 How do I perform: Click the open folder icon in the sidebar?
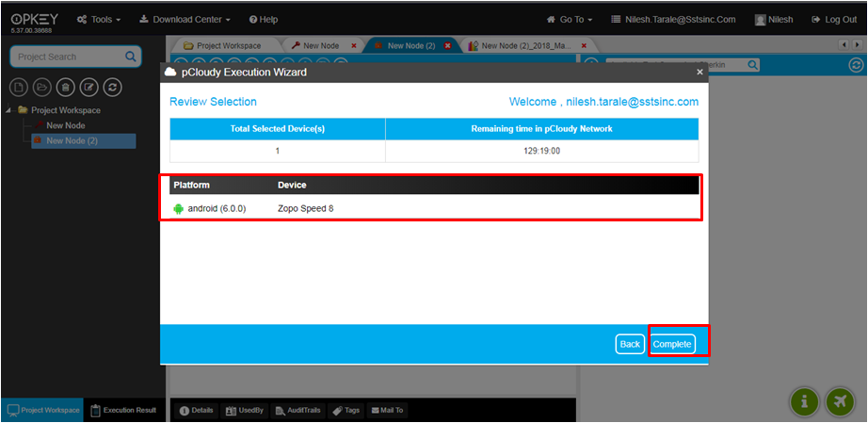point(42,87)
